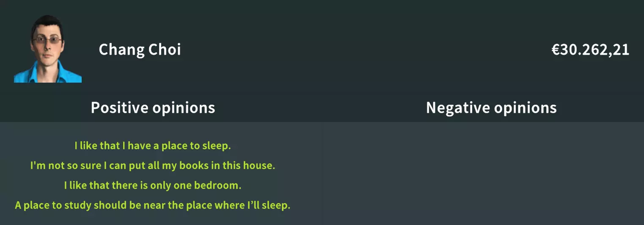The image size is (644, 225).
Task: Select the opinion about books
Action: click(153, 165)
